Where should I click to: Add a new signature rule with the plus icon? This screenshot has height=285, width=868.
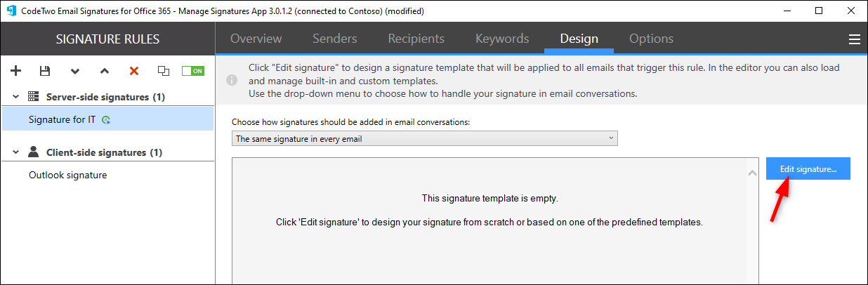16,71
